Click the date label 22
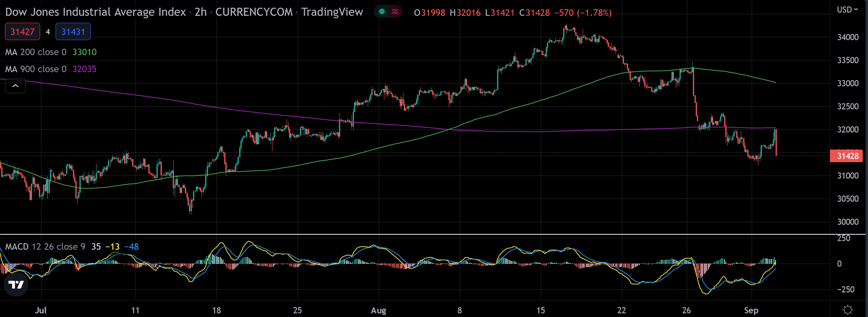Image resolution: width=868 pixels, height=317 pixels. click(622, 310)
